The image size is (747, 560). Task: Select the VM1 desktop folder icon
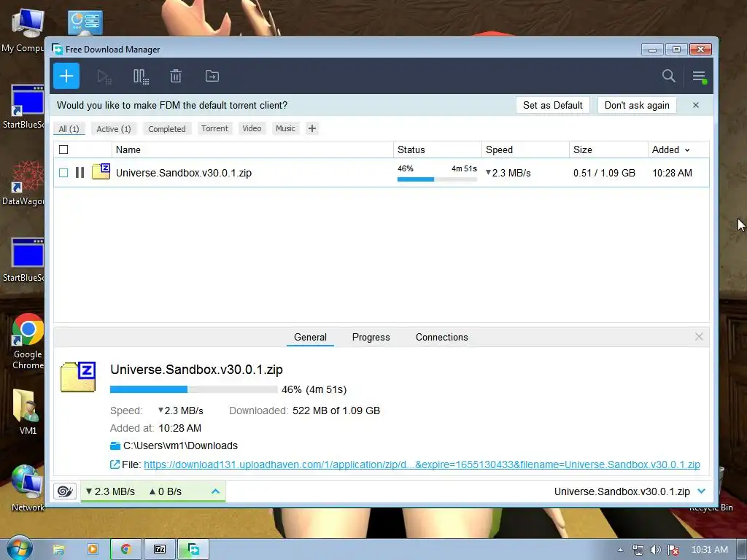pyautogui.click(x=28, y=412)
